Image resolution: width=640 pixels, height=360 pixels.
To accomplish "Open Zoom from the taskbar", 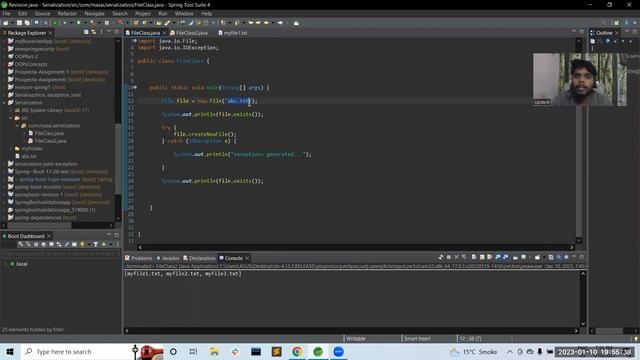I will [x=338, y=351].
